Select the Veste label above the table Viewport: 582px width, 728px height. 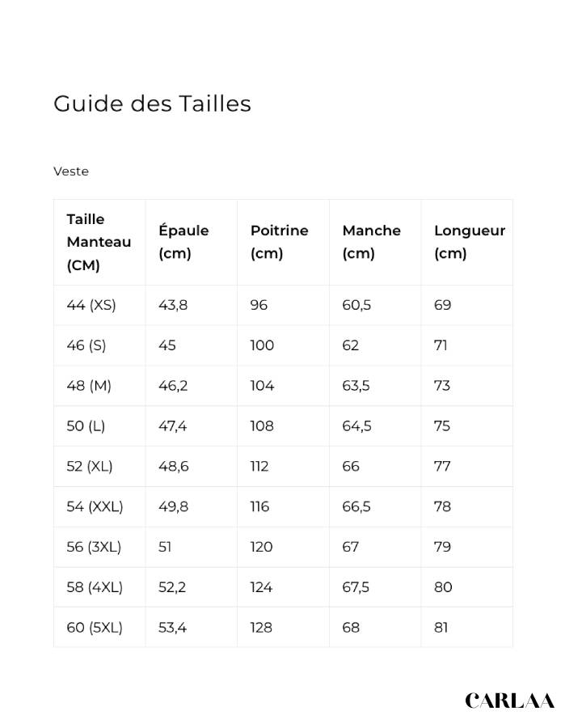tap(71, 171)
